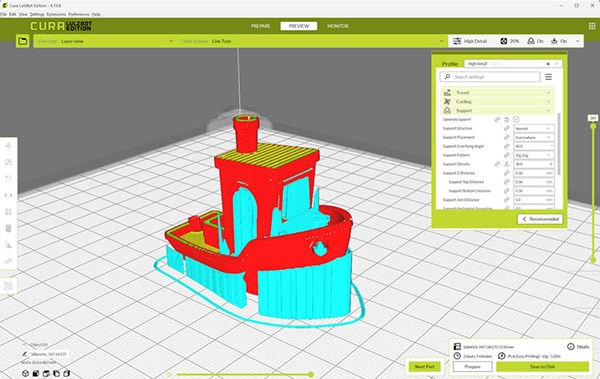Expand the Cooling settings category
The image size is (600, 379).
coord(497,101)
